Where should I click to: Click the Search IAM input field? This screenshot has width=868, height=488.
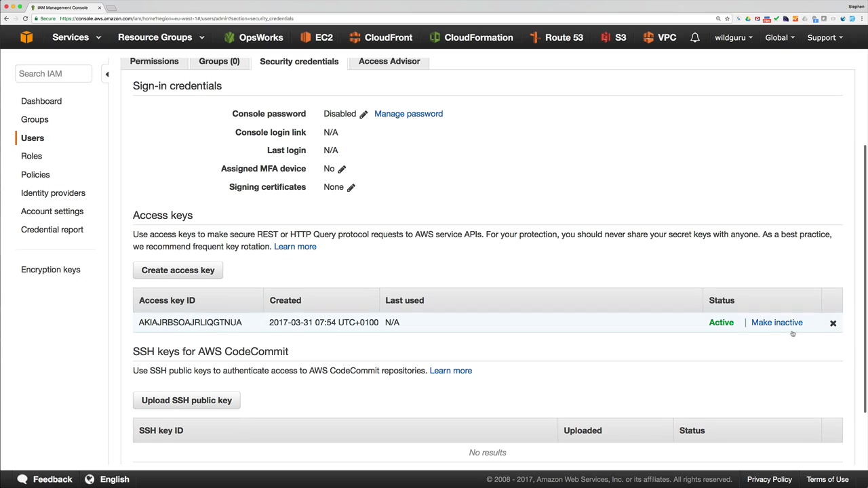coord(54,73)
